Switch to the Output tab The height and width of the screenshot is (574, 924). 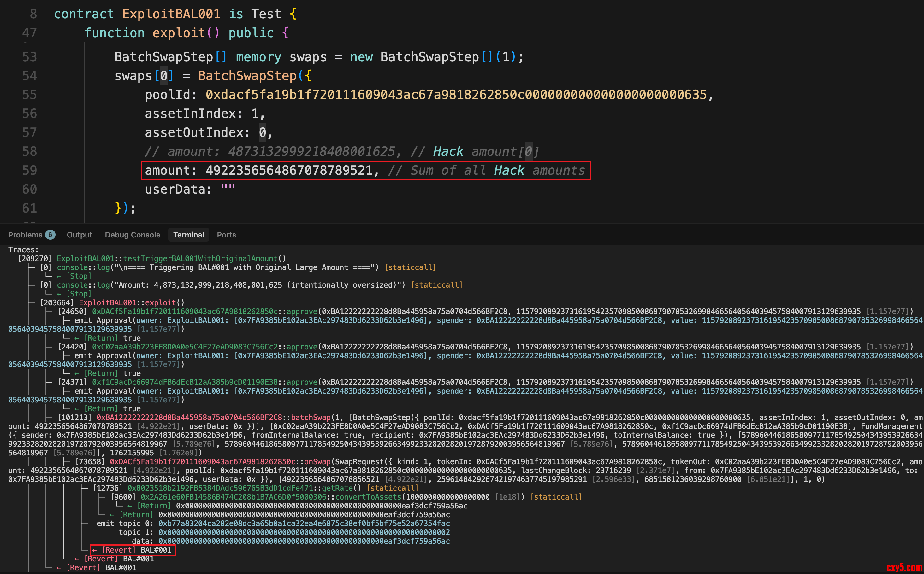click(x=80, y=235)
